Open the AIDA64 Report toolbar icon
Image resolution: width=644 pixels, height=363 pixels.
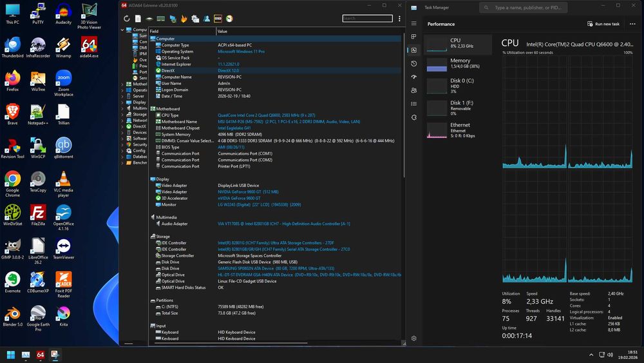pyautogui.click(x=138, y=19)
